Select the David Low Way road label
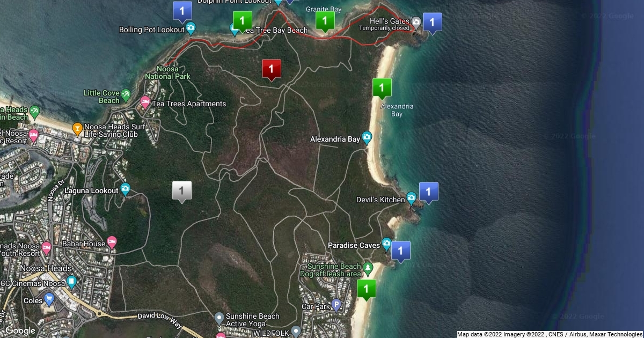Screen dimensions: 644x338 pos(160,320)
